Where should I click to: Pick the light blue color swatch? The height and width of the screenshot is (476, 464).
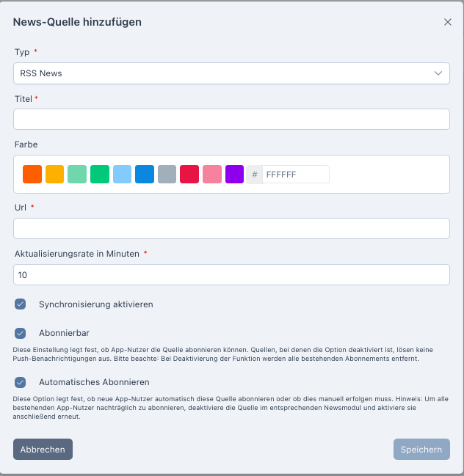click(x=123, y=174)
